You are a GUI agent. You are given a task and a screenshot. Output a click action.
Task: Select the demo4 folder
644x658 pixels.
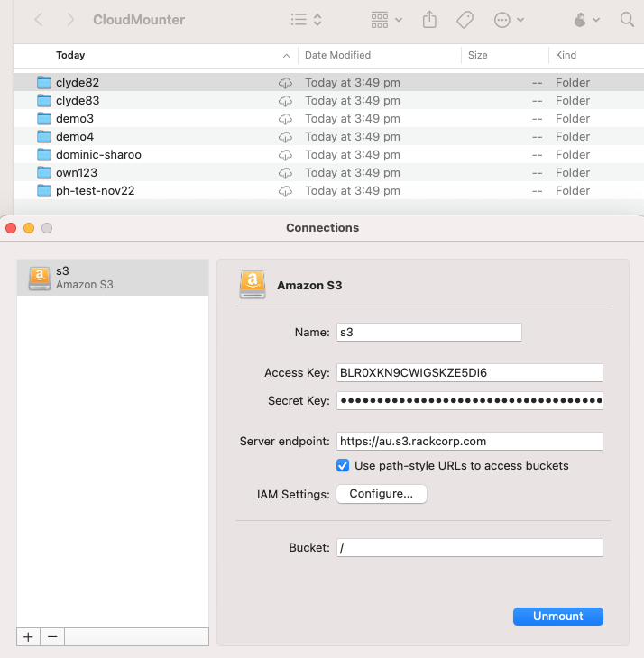pos(328,136)
